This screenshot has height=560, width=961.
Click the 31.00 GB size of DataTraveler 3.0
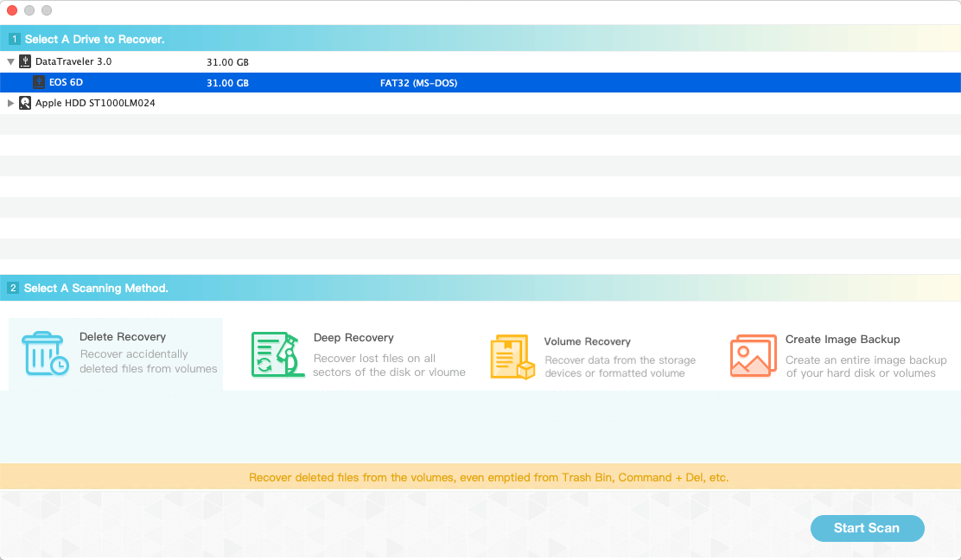pyautogui.click(x=227, y=62)
